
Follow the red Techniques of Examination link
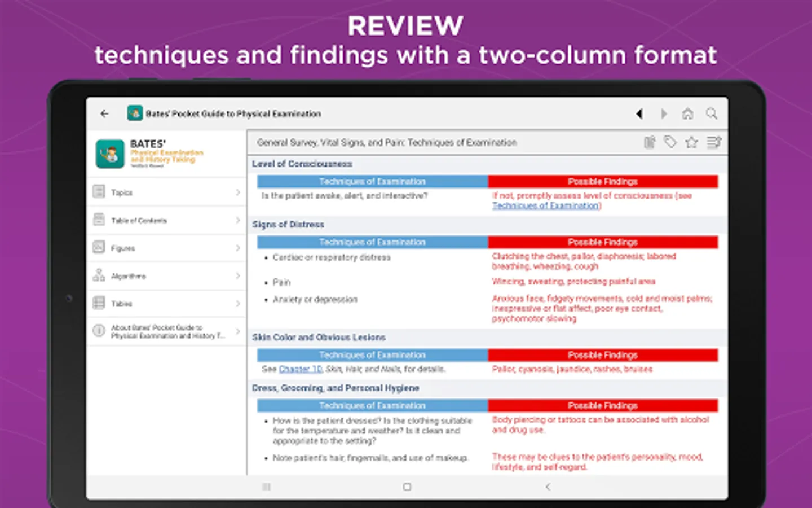point(546,205)
